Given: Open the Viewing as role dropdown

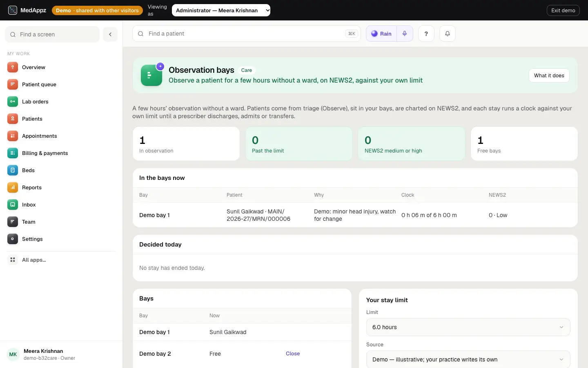Looking at the screenshot, I should pyautogui.click(x=221, y=10).
